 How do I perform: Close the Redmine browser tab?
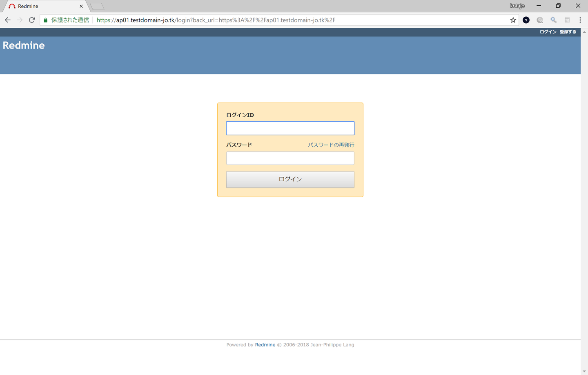(x=81, y=6)
